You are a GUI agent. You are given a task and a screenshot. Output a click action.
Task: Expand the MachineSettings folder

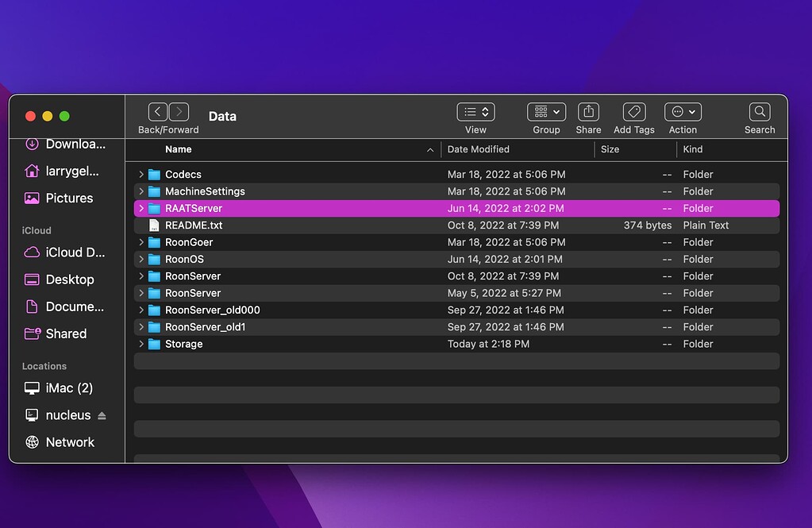(140, 191)
